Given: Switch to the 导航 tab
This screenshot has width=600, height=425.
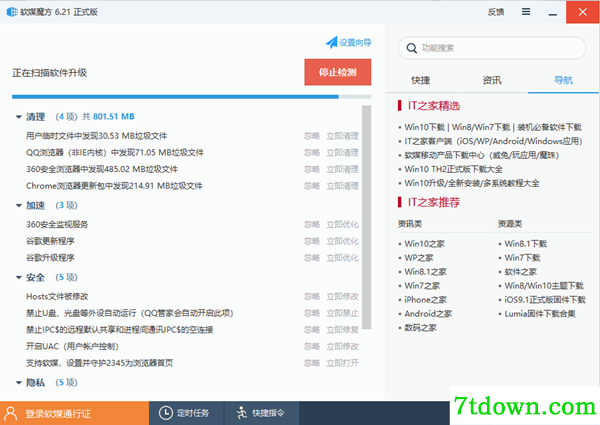Looking at the screenshot, I should pyautogui.click(x=563, y=80).
